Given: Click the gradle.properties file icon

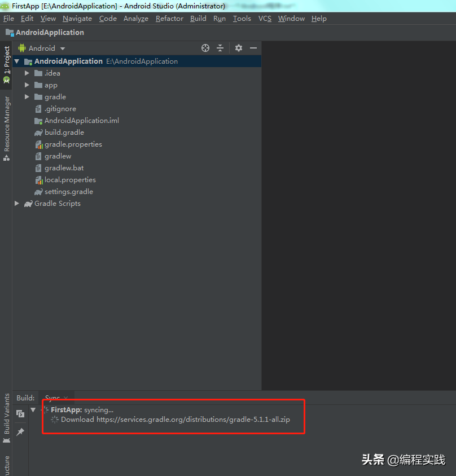Looking at the screenshot, I should point(39,144).
